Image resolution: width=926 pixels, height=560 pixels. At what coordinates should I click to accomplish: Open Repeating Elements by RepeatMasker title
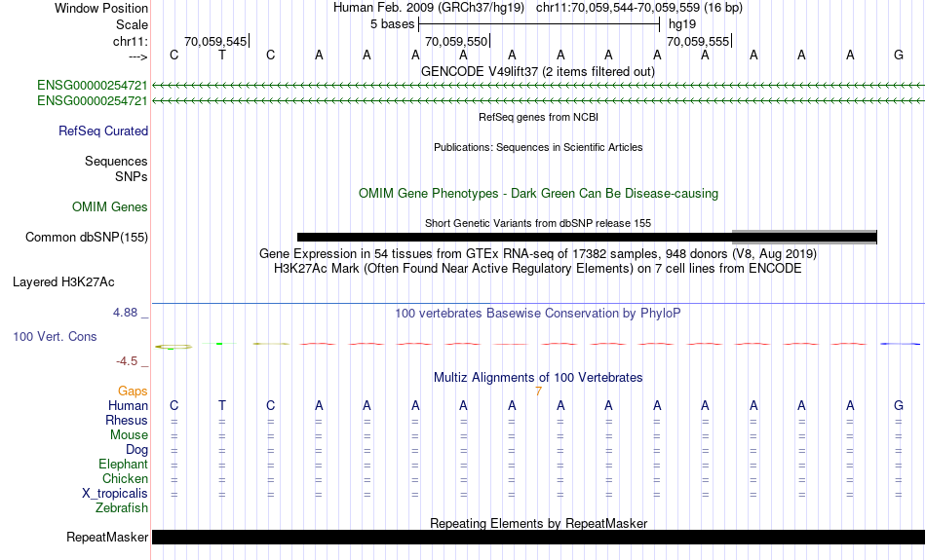click(x=538, y=523)
